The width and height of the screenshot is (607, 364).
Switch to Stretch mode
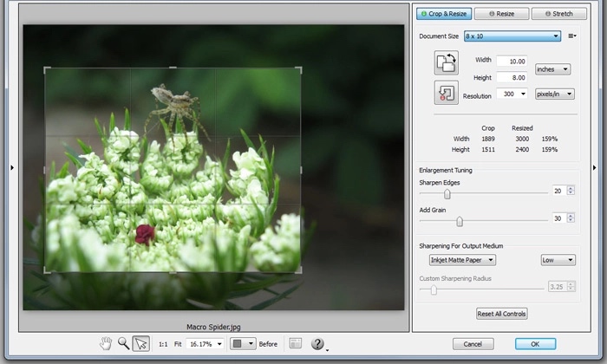click(558, 14)
